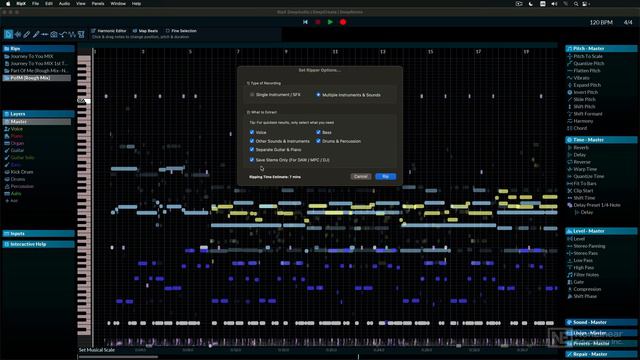Expand the Repair - Master panel
The image size is (640, 360).
pyautogui.click(x=601, y=354)
